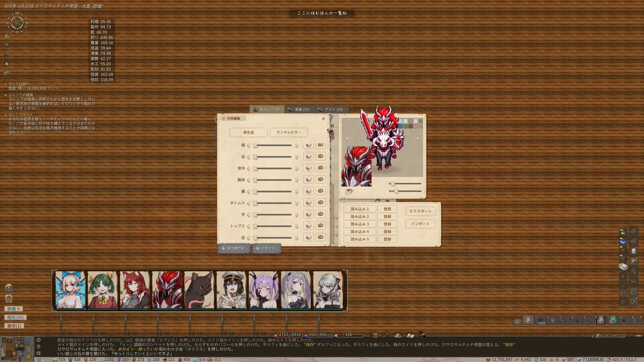This screenshot has width=644, height=362.
Task: Click the lower slider under character preview
Action: click(x=405, y=191)
